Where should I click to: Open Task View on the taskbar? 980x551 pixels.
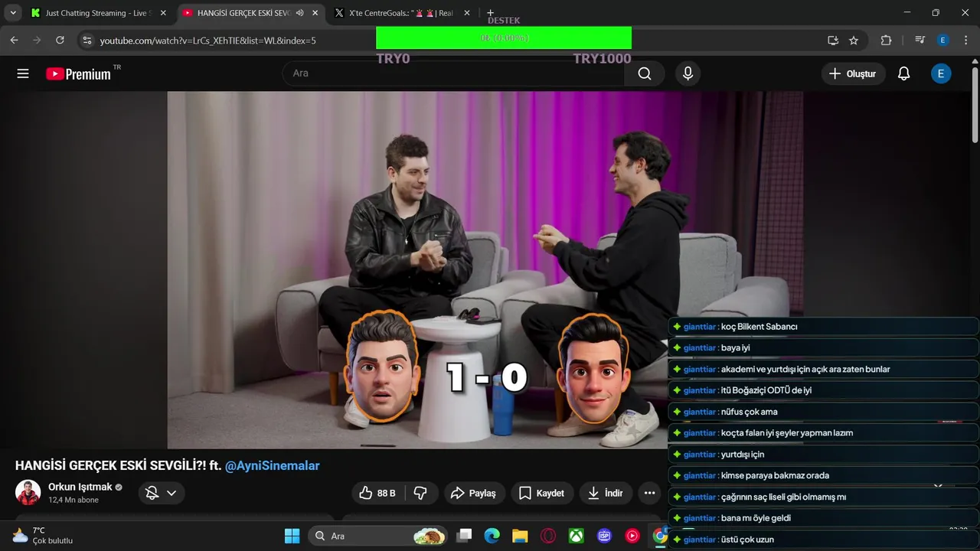[x=464, y=536]
